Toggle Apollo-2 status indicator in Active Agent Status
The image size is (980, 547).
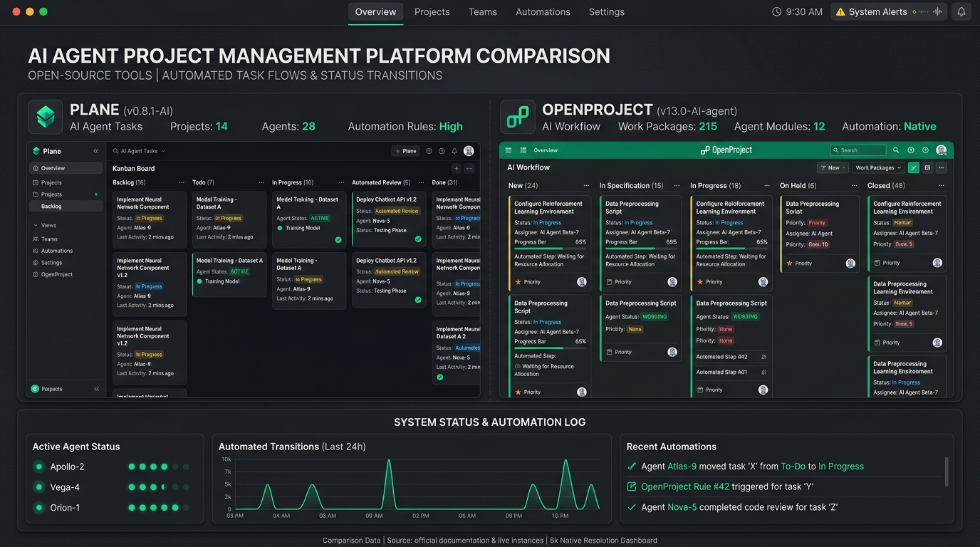(x=39, y=467)
